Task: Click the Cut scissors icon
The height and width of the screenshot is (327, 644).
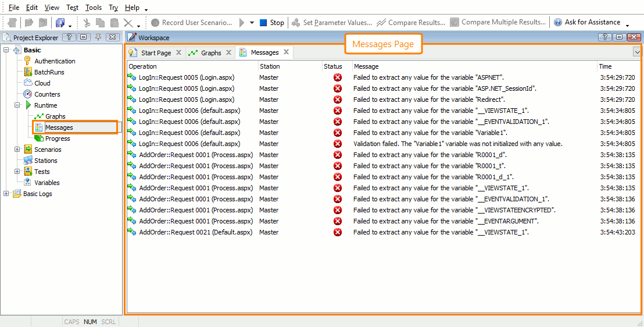Action: click(87, 23)
